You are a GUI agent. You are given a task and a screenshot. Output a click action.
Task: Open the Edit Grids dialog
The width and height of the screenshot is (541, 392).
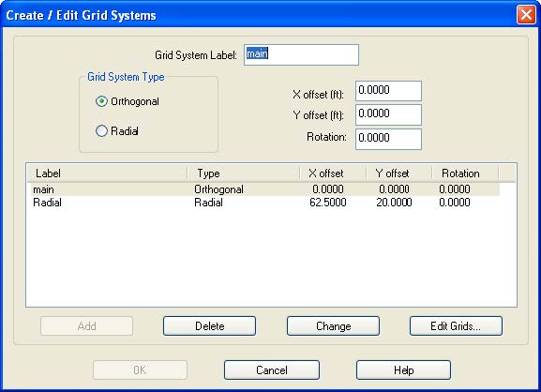click(x=456, y=326)
